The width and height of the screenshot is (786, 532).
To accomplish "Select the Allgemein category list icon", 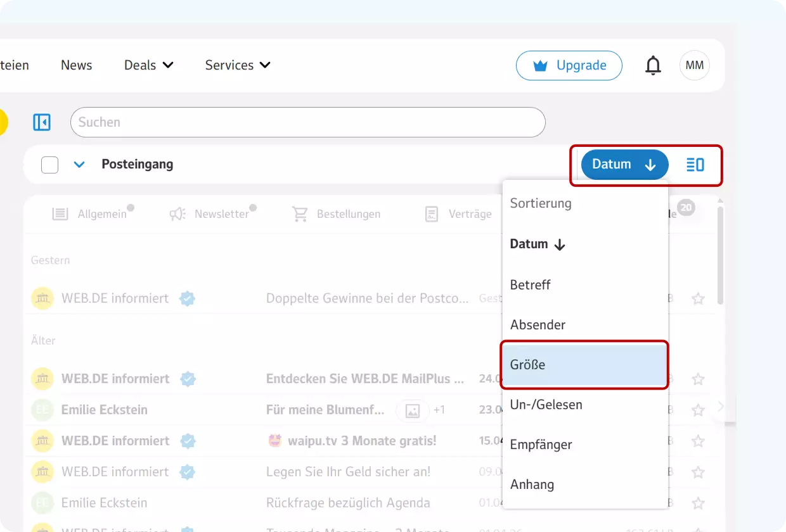I will point(60,213).
